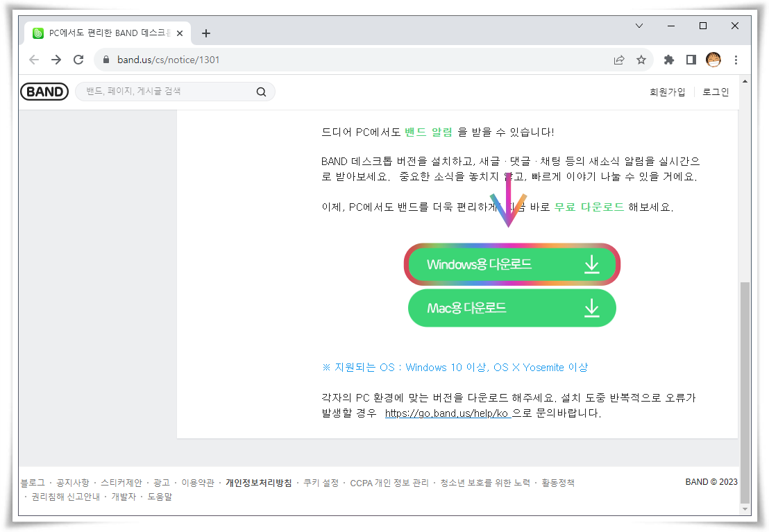Viewport: 769px width, 532px height.
Task: Bookmark this page with star icon
Action: [641, 60]
